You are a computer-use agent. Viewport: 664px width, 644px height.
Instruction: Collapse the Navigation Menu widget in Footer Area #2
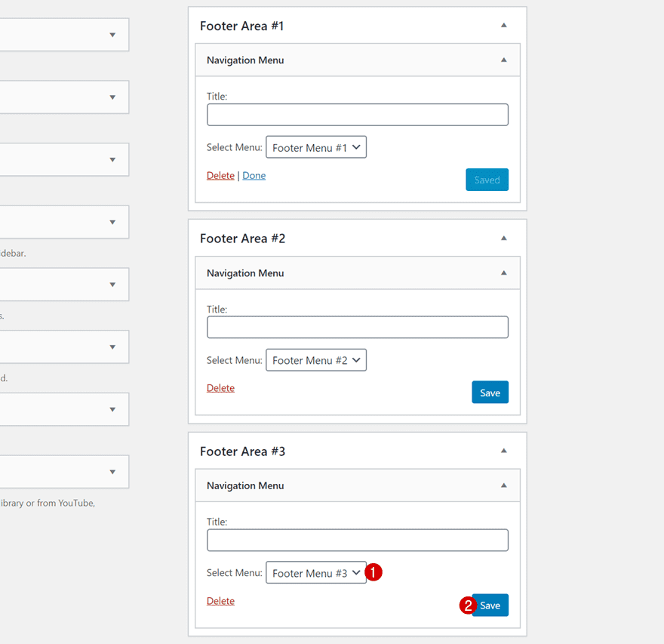click(x=503, y=273)
